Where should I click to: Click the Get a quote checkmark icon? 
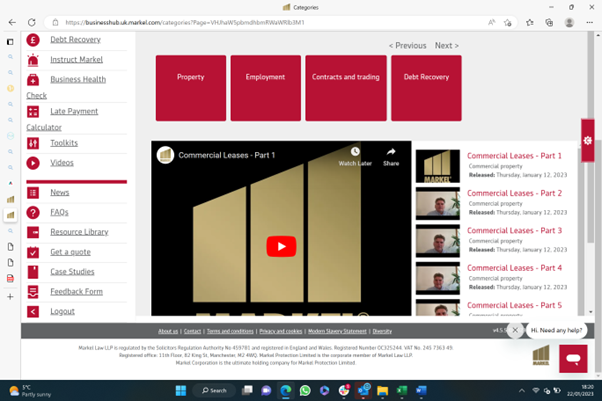click(x=33, y=252)
